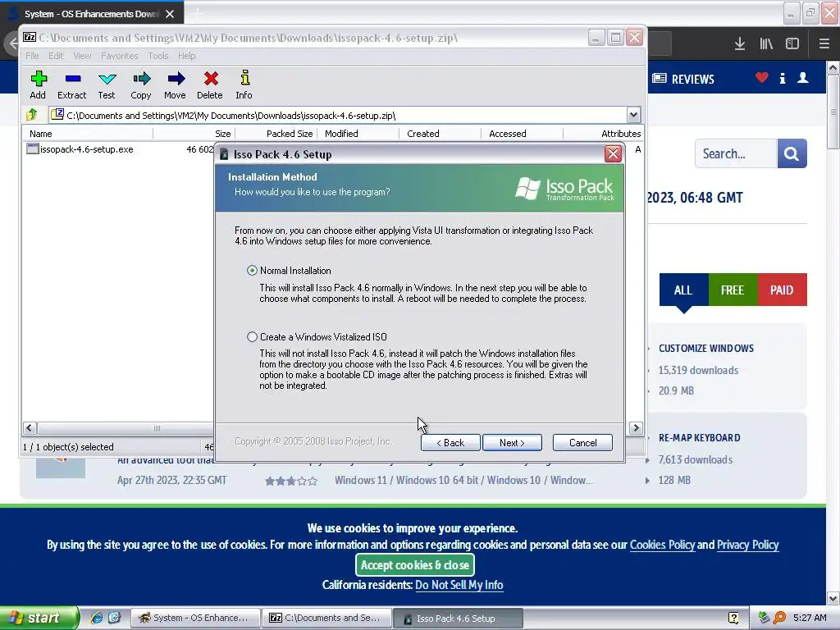Open RE-MAP KEYBOARD link in sidebar
This screenshot has width=840, height=630.
[x=699, y=438]
